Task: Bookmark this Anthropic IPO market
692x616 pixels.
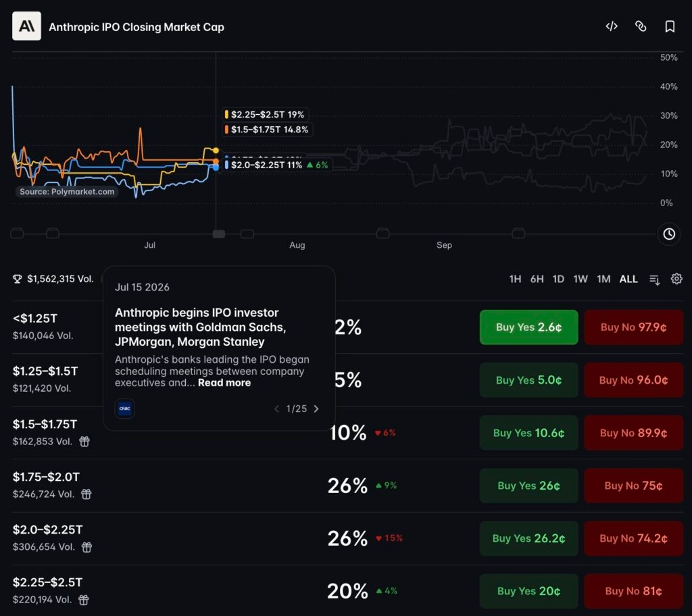Action: [670, 26]
